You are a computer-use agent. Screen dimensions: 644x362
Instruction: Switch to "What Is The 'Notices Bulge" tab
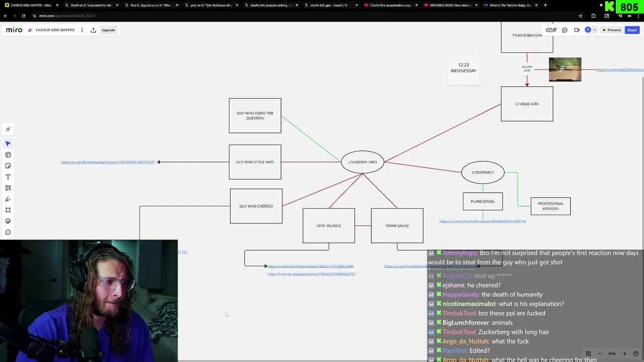point(510,5)
